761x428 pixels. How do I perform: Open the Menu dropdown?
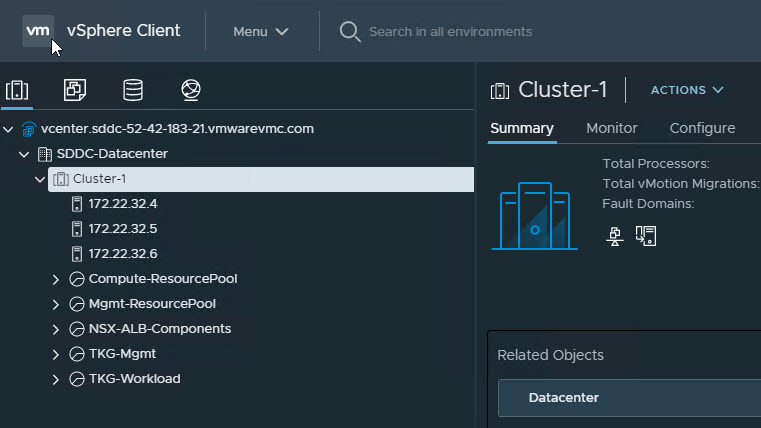(x=261, y=32)
